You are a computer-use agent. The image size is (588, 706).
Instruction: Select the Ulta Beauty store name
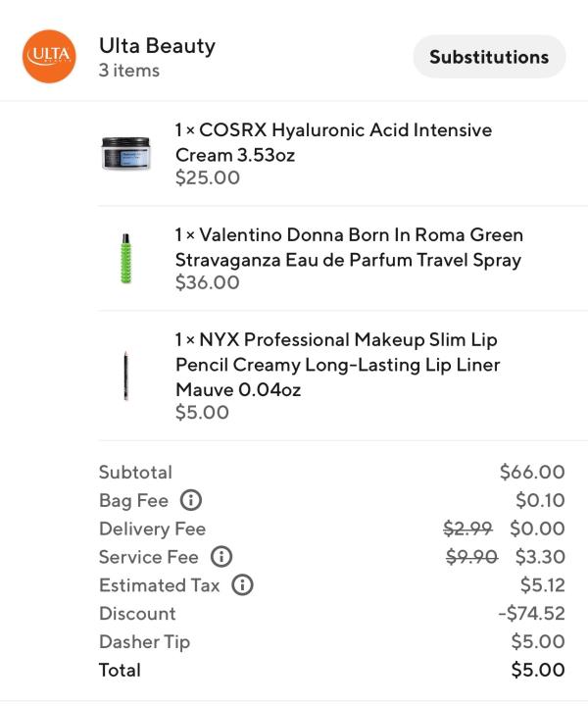pos(157,46)
